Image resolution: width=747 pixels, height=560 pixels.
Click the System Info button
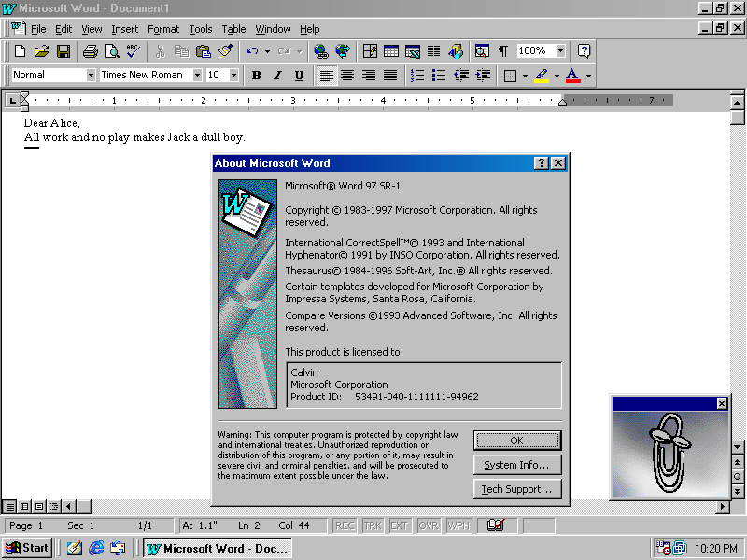point(517,464)
